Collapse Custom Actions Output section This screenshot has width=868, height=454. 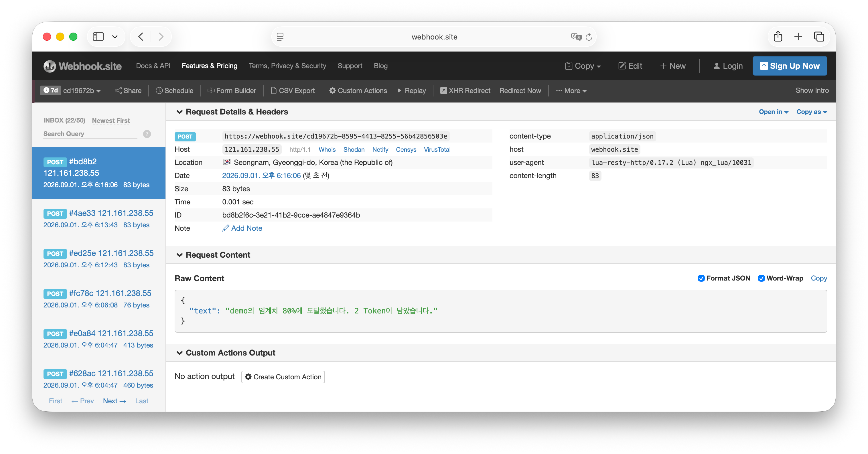(179, 353)
